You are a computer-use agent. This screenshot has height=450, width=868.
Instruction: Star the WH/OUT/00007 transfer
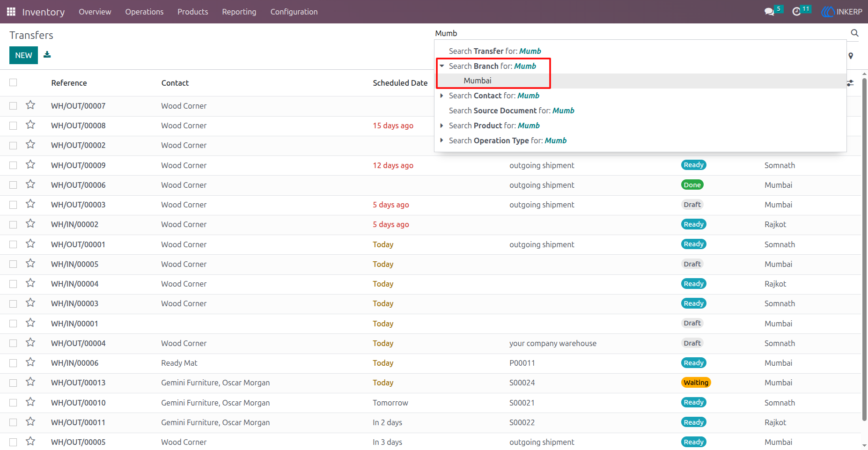point(30,105)
